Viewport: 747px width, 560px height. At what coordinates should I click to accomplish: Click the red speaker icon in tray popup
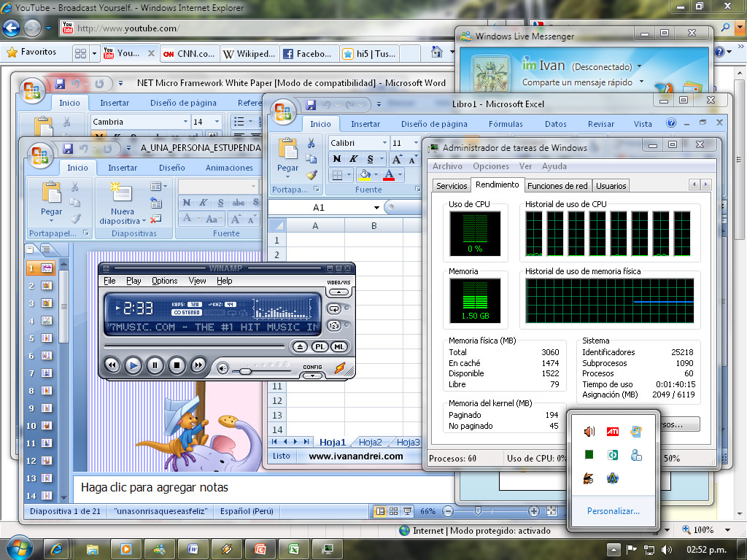589,432
